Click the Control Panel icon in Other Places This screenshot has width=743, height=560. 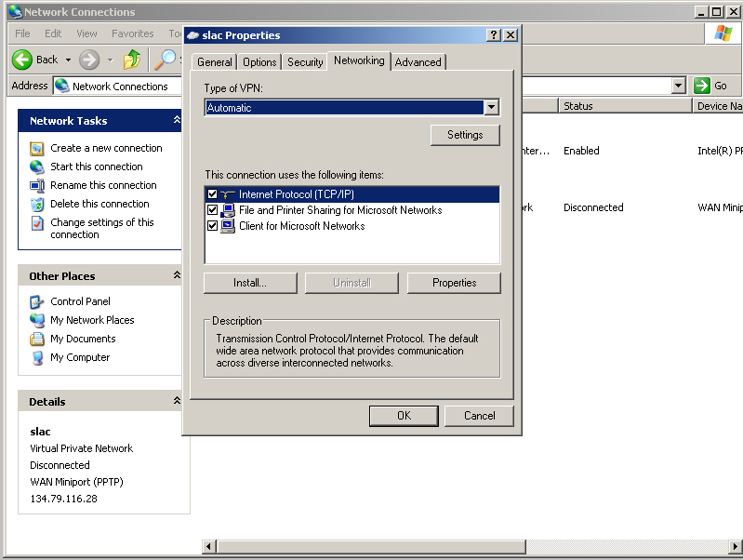click(x=37, y=301)
